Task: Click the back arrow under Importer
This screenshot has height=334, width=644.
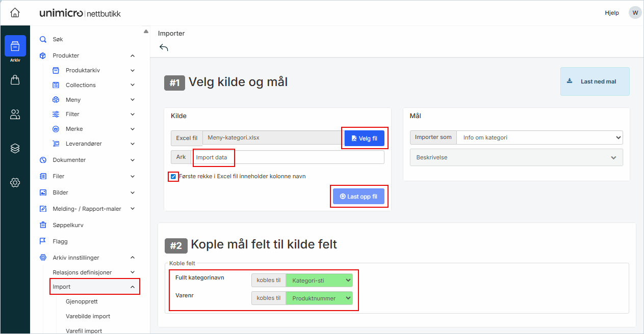Action: tap(164, 47)
